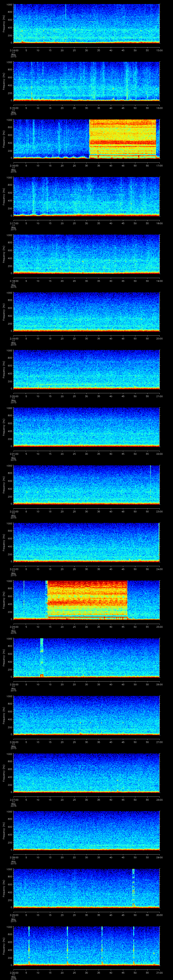This screenshot has height=980, width=173.
Task: Click the vertical pulse in 2:29:00 panel
Action: tap(133, 888)
